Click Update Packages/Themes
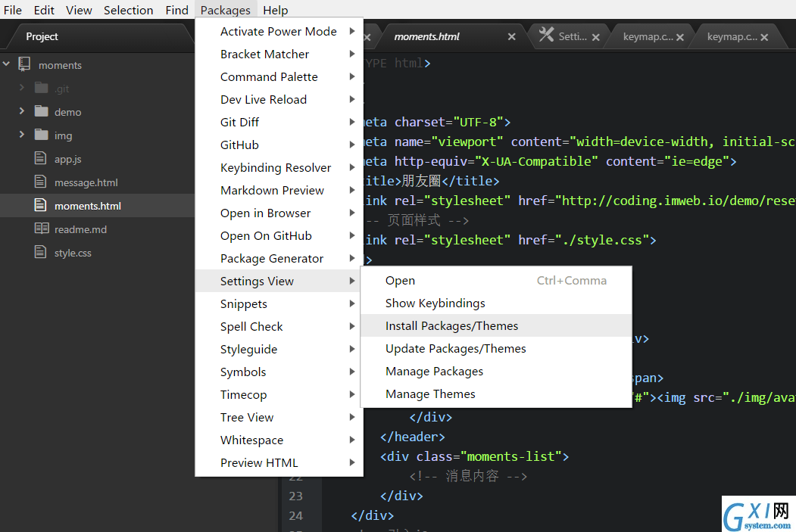The height and width of the screenshot is (532, 796). pos(496,349)
